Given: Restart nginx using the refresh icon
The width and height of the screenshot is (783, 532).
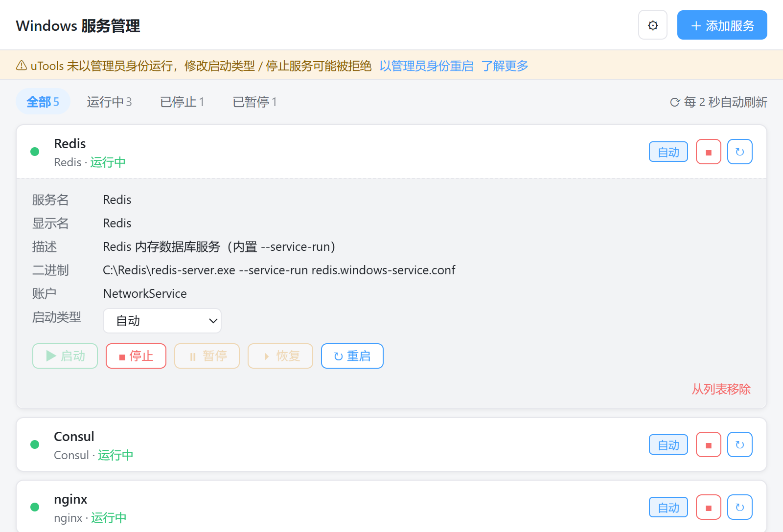Looking at the screenshot, I should [739, 507].
